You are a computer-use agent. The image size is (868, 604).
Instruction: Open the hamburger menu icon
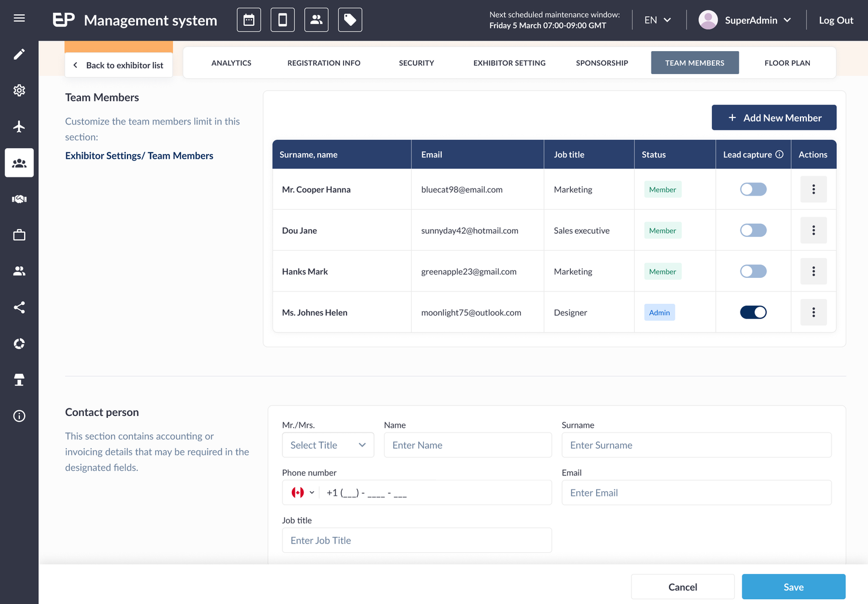19,18
